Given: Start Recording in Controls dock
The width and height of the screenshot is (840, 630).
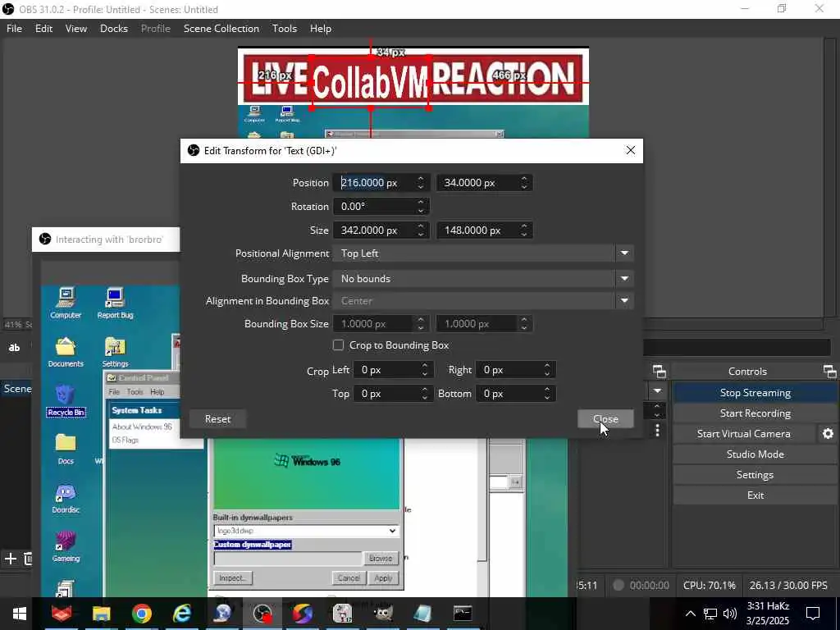Looking at the screenshot, I should (755, 413).
